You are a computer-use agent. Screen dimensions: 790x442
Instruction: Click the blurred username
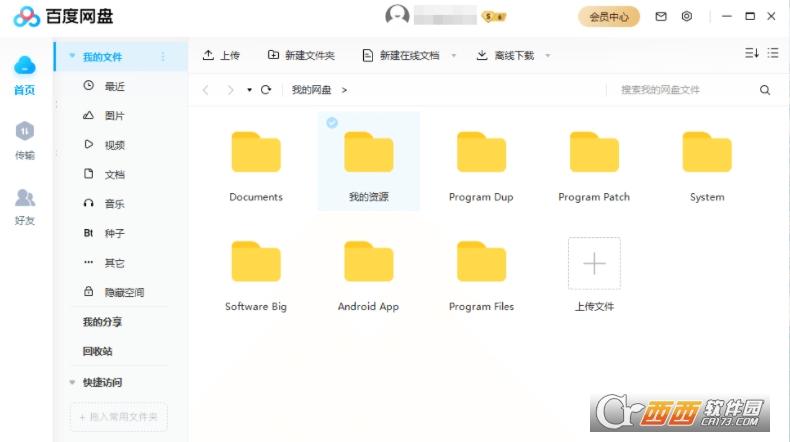[445, 16]
